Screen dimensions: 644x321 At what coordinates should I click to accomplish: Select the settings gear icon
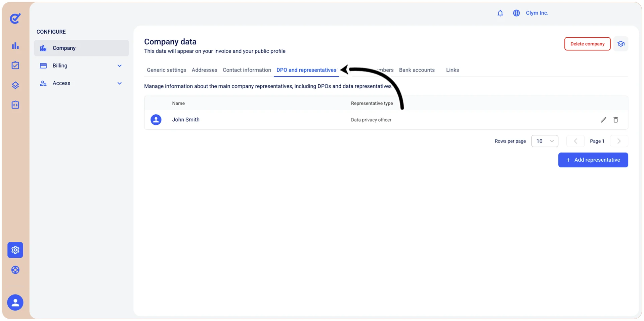(15, 250)
